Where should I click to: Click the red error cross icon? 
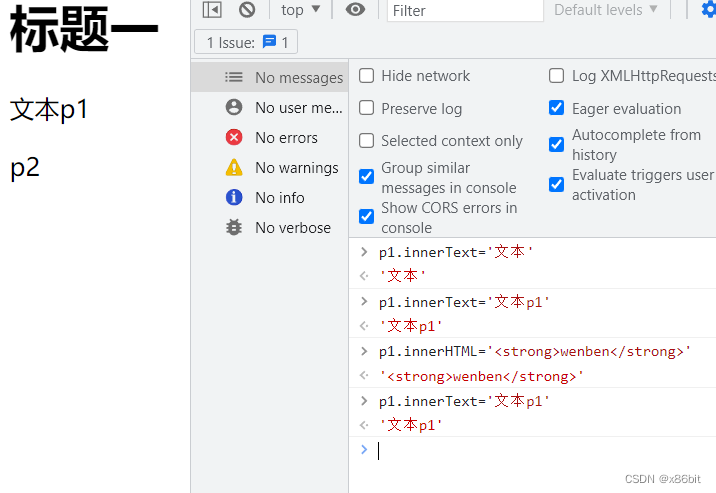(234, 137)
